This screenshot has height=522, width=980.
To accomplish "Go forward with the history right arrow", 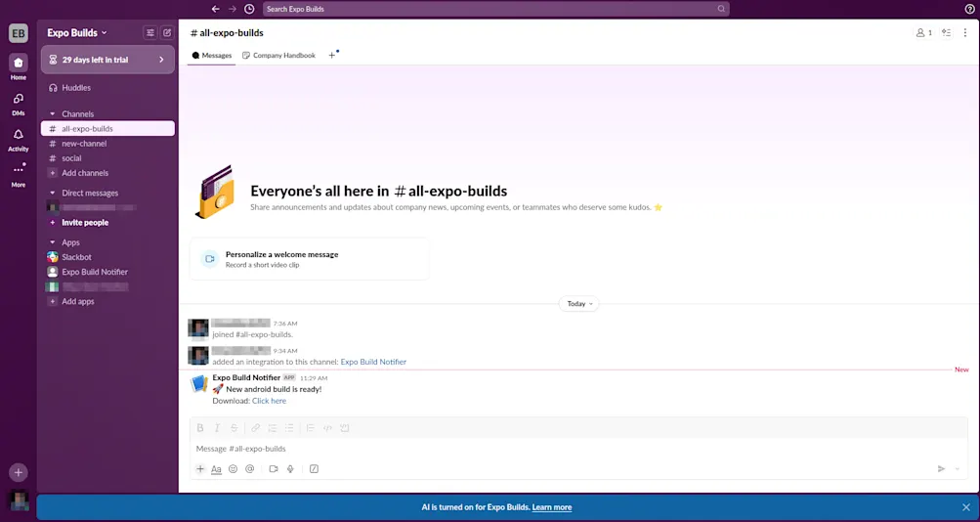I will 233,9.
